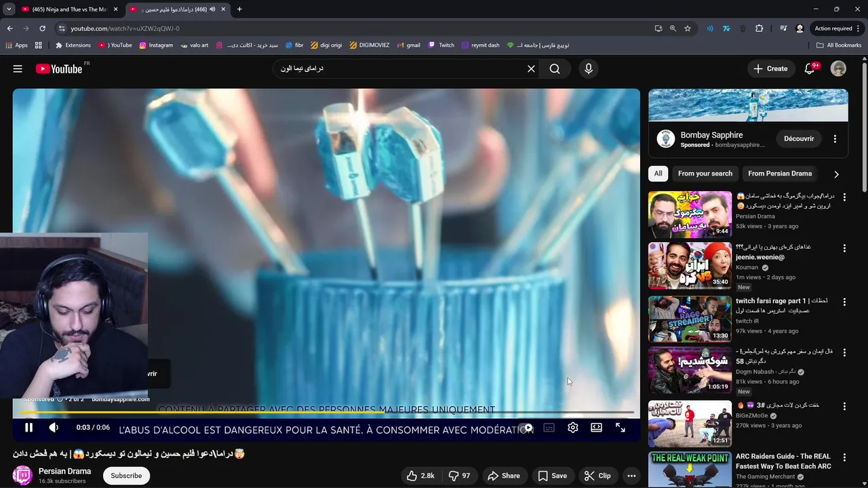
Task: Open options menu for BiGeZMoGe video
Action: 844,406
